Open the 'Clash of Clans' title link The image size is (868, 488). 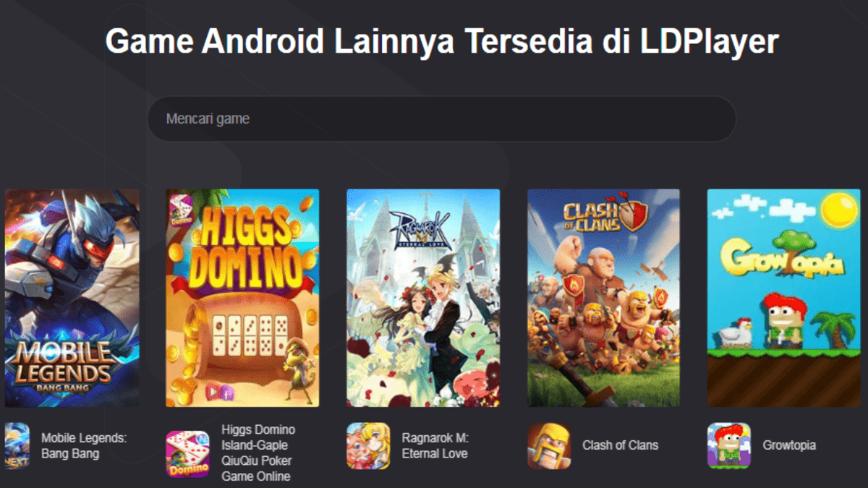click(x=621, y=445)
